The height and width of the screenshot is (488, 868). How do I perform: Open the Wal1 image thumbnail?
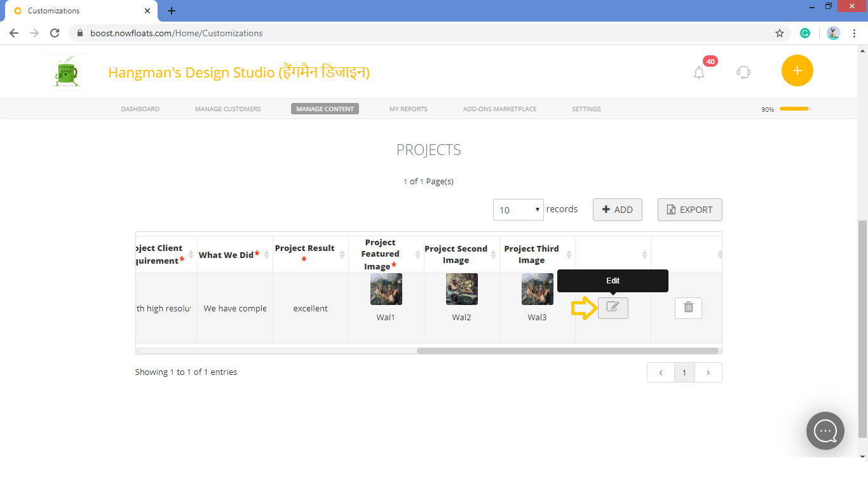click(386, 288)
